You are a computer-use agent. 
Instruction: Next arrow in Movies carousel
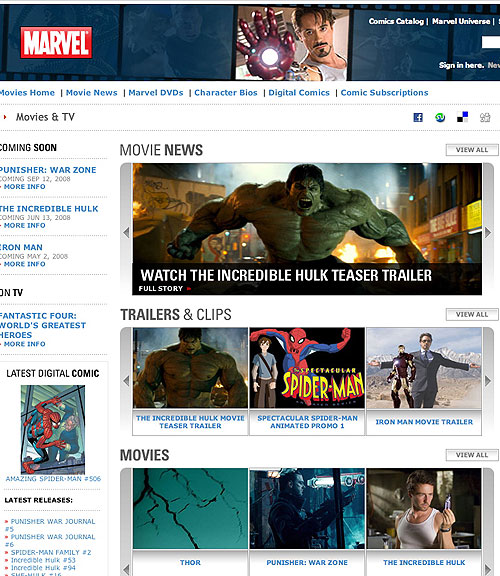[x=488, y=569]
